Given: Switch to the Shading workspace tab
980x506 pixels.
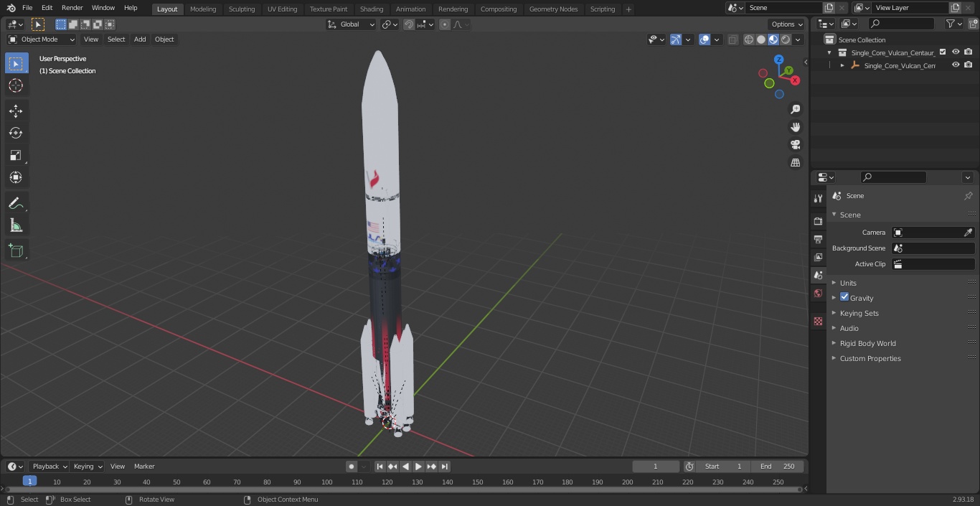Looking at the screenshot, I should [372, 9].
